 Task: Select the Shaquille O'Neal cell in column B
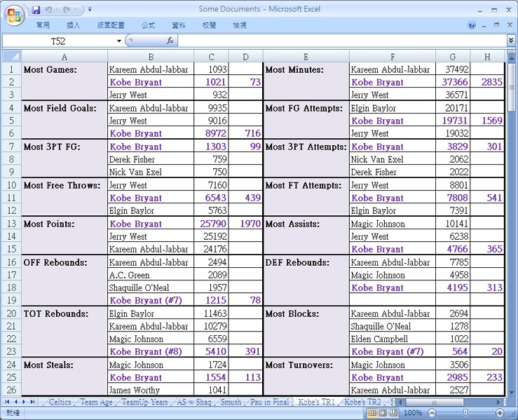click(151, 287)
